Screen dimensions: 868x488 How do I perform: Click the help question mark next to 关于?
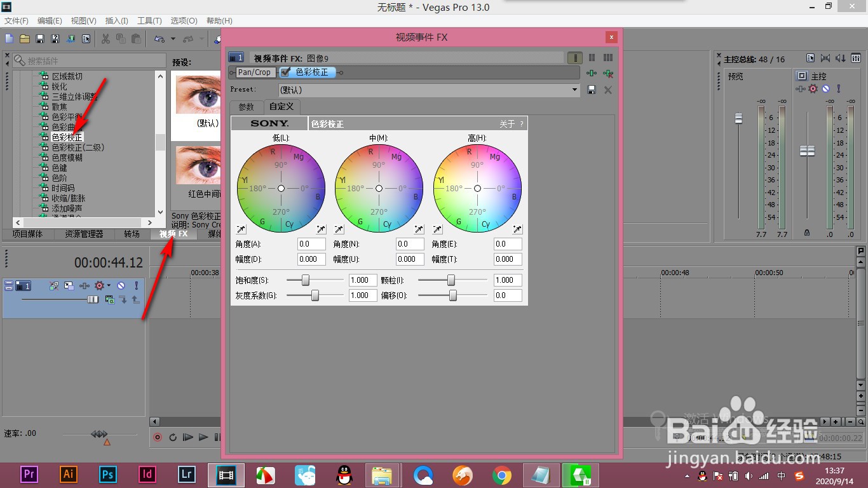[522, 124]
